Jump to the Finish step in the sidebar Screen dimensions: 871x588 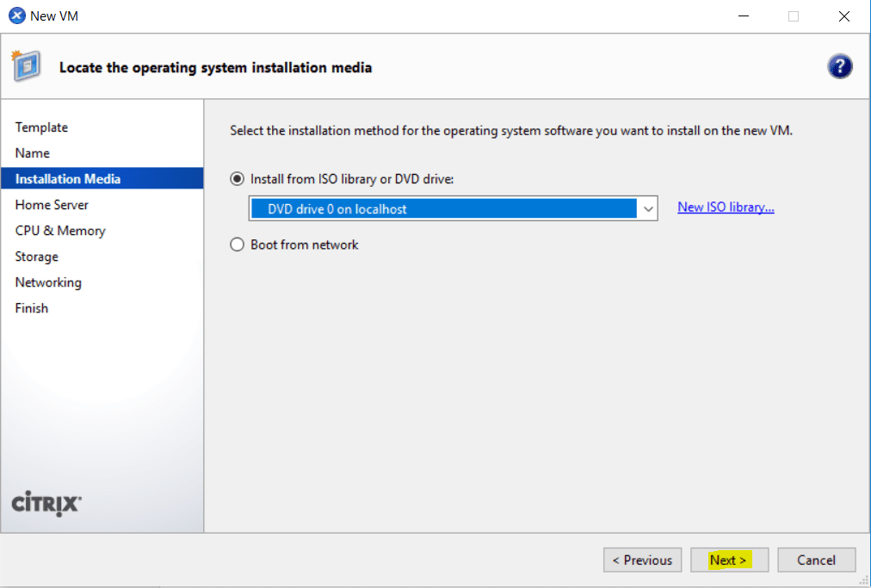pyautogui.click(x=31, y=307)
